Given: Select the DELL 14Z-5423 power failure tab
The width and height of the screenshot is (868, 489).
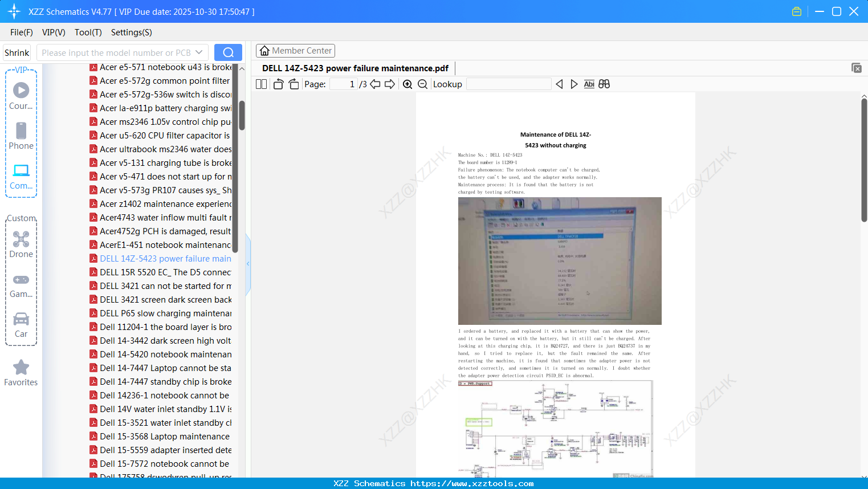Looking at the screenshot, I should click(x=355, y=68).
